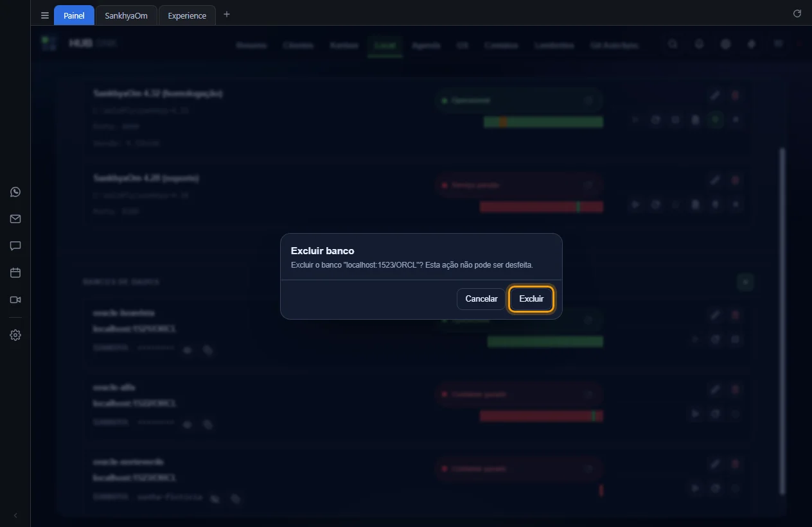Add a new tab with plus icon
This screenshot has width=812, height=527.
pyautogui.click(x=227, y=14)
